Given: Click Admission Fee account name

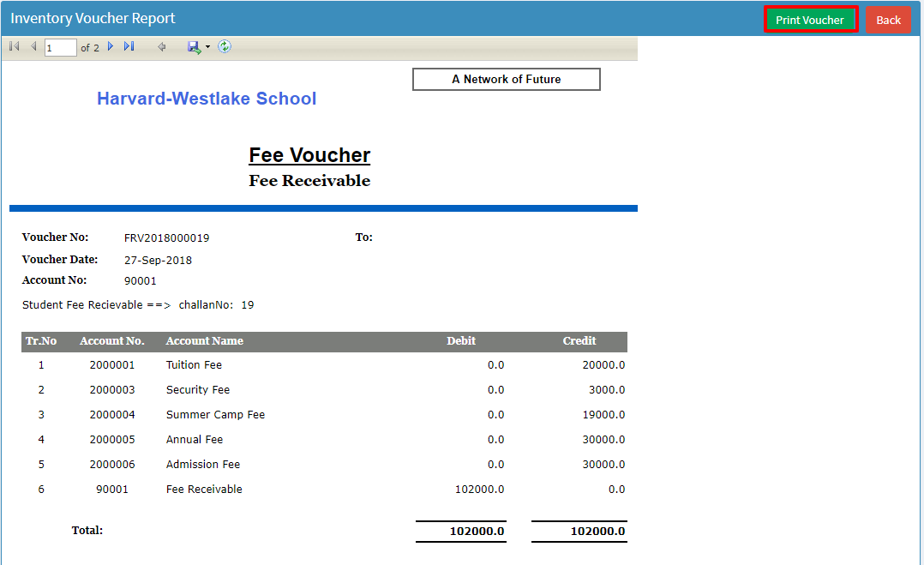Looking at the screenshot, I should click(203, 464).
